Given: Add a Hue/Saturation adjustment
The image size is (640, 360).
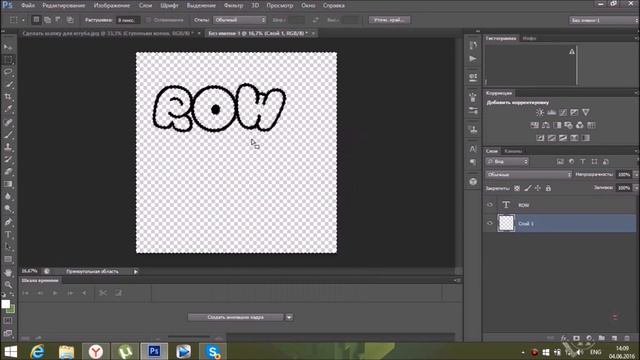Looking at the screenshot, I should pyautogui.click(x=534, y=125).
